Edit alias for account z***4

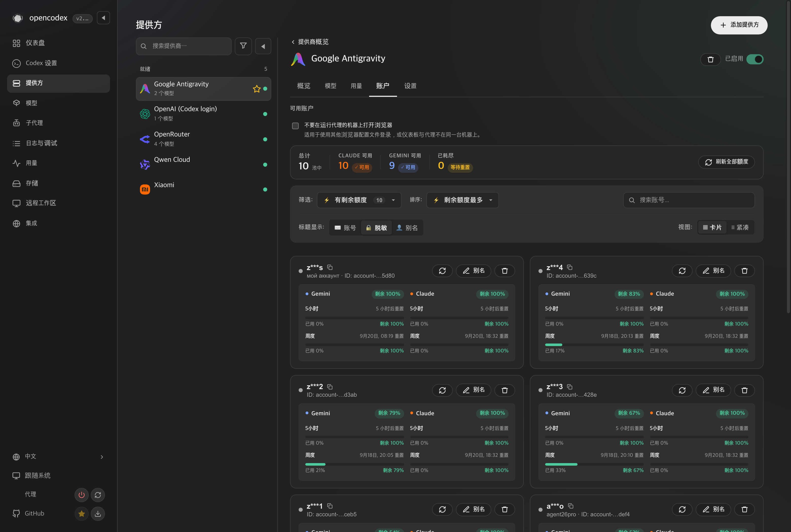coord(713,271)
